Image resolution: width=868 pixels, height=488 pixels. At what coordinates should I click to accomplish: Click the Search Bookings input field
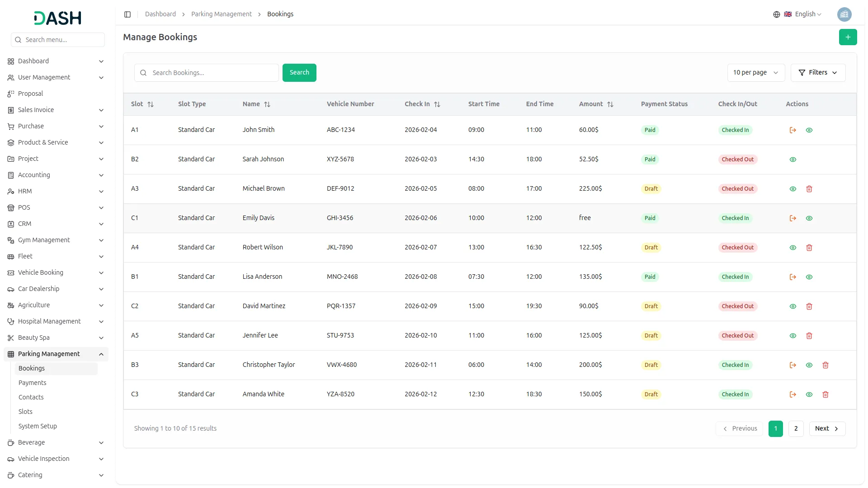(212, 73)
